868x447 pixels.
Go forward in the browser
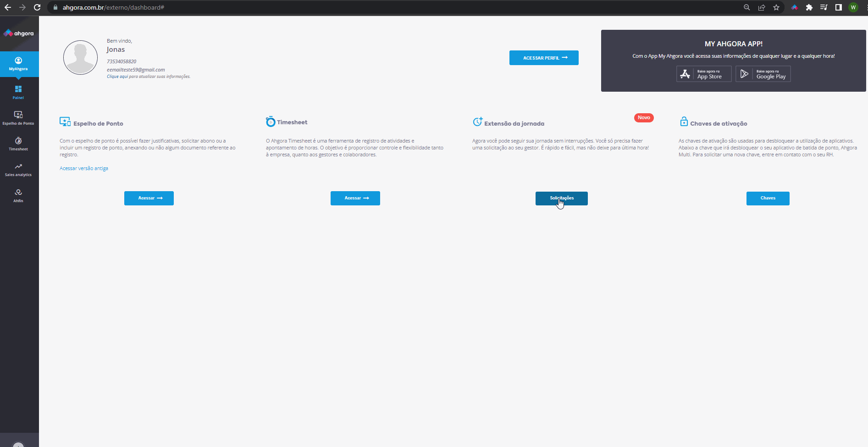[x=22, y=7]
